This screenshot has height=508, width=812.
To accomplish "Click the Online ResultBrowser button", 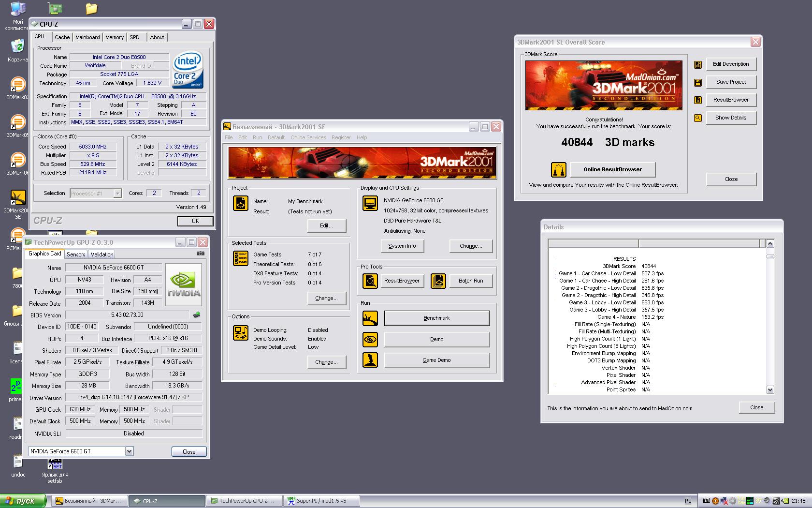I will pyautogui.click(x=613, y=170).
